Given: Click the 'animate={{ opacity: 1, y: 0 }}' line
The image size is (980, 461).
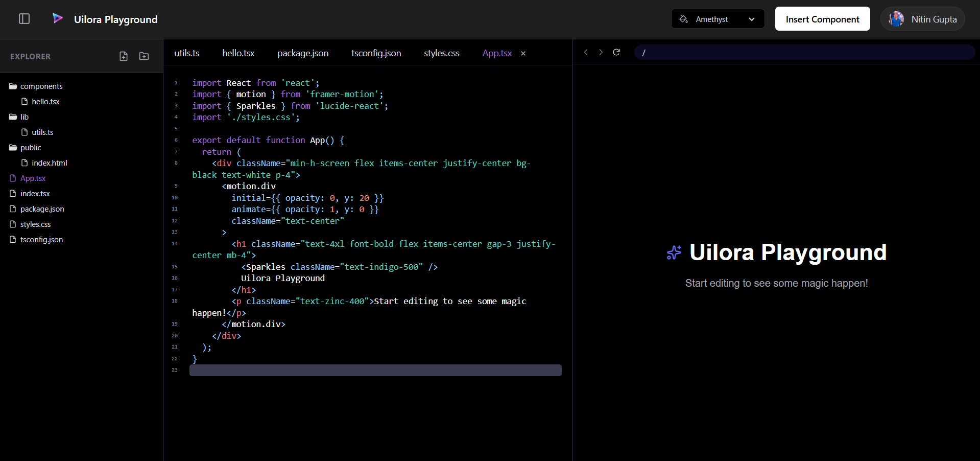Looking at the screenshot, I should 305,209.
